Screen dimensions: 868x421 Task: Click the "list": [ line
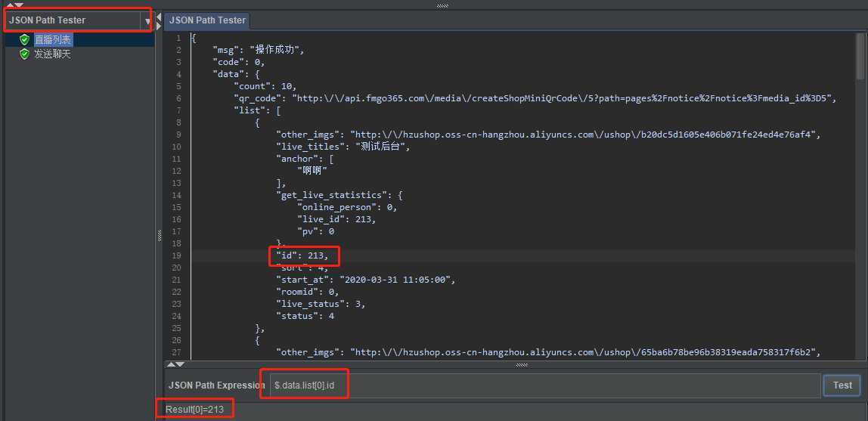(x=257, y=110)
